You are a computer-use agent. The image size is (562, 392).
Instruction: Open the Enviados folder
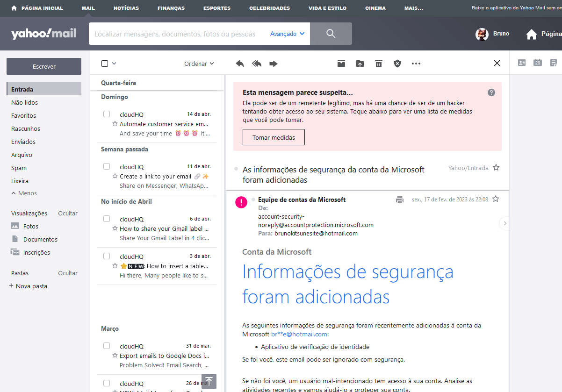point(23,142)
